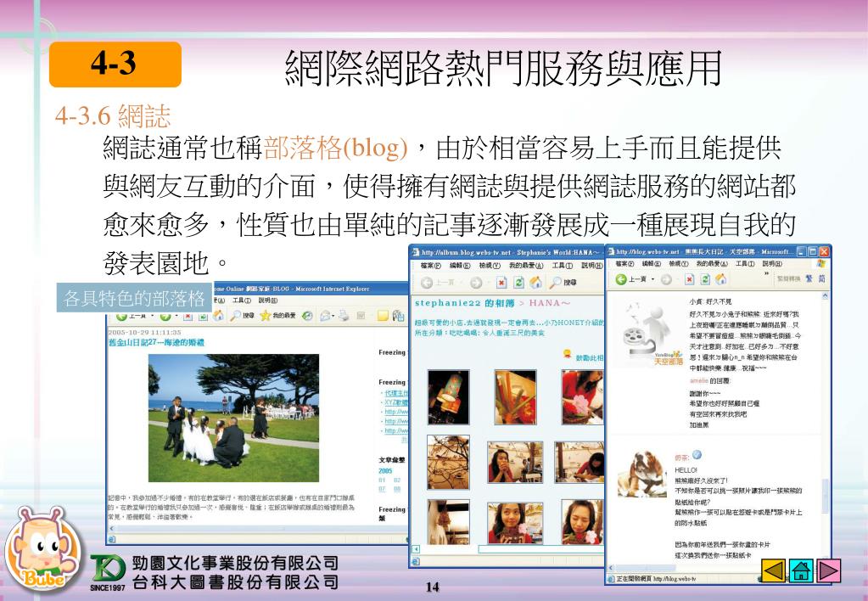This screenshot has width=868, height=601.
Task: Open the Back history dropdown in the diary window
Action: tap(652, 279)
